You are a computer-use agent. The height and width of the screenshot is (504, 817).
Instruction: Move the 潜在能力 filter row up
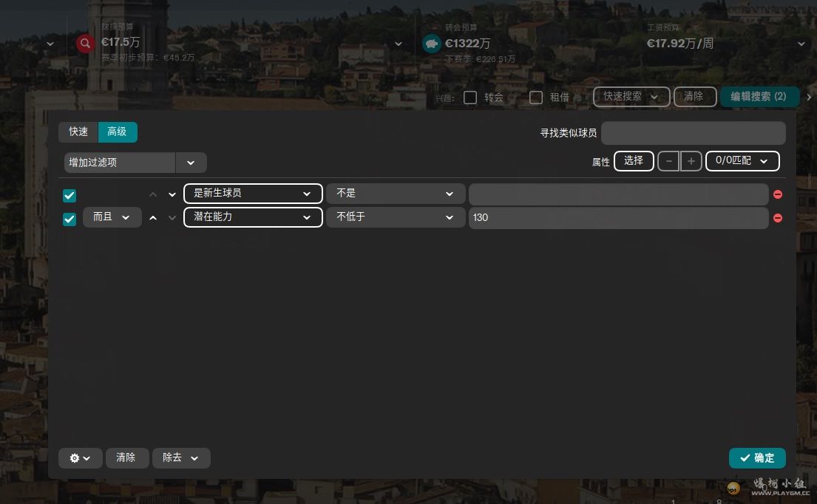153,218
